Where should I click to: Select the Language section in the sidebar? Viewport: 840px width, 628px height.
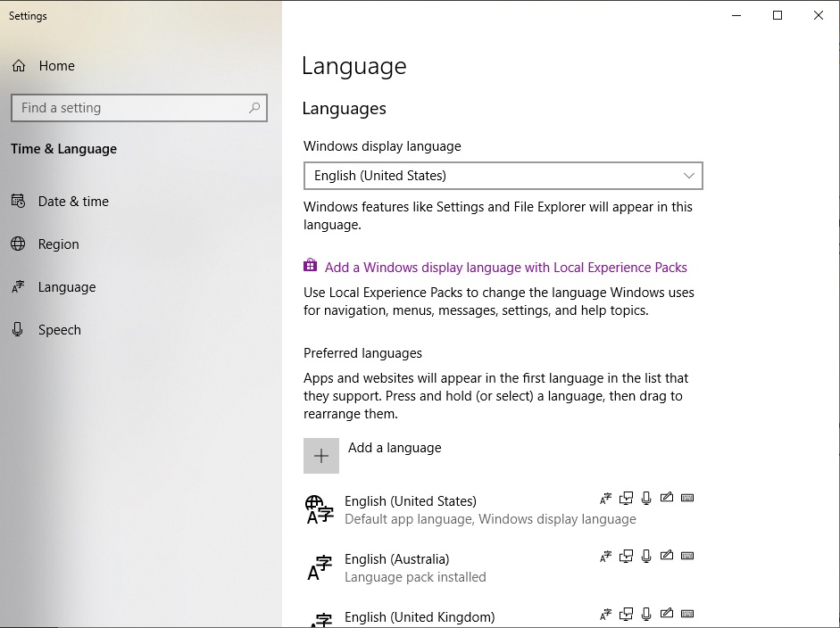(x=66, y=286)
